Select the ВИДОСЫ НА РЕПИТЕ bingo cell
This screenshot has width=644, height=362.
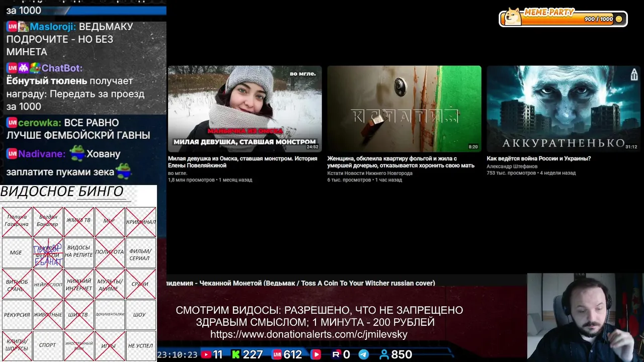[x=78, y=252]
